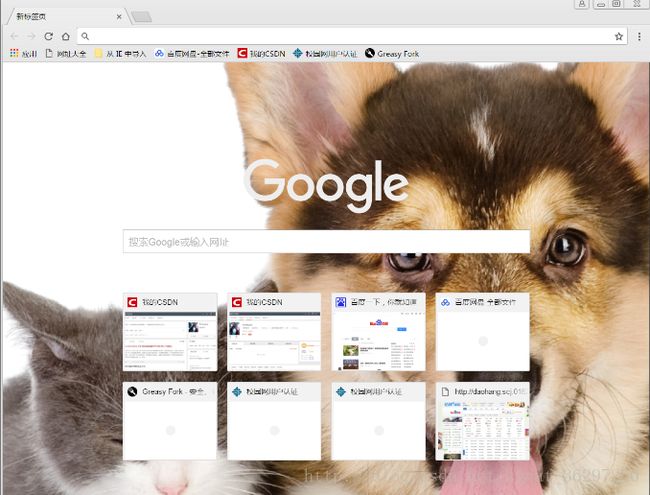Open the 百度网盘-全部文件 bookmark in bookmarks bar
Screen dimensions: 650x495
click(192, 53)
